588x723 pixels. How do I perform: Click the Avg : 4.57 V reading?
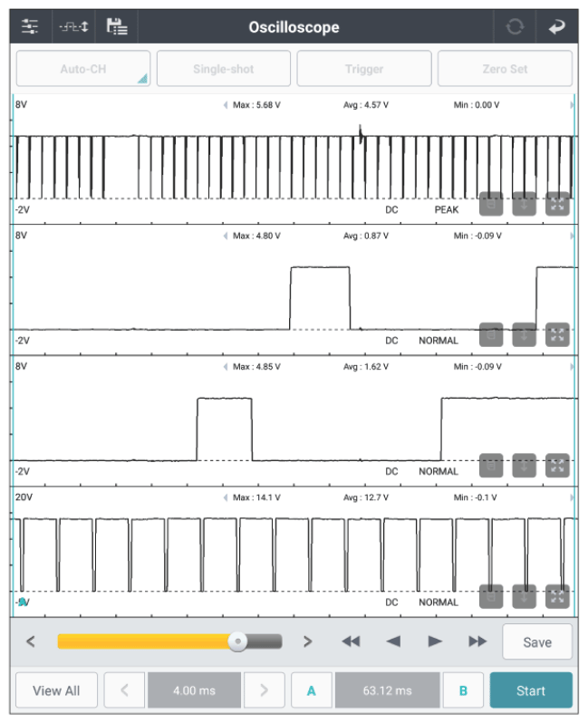(x=366, y=105)
